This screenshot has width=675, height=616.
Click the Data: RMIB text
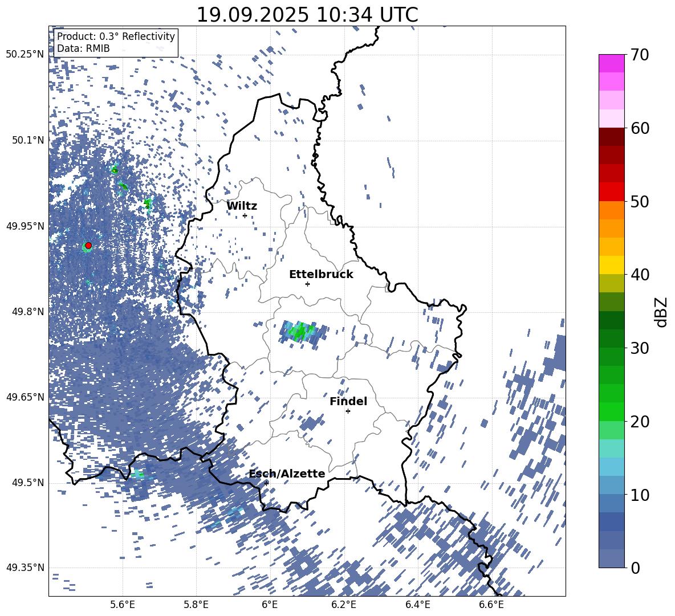tap(83, 48)
